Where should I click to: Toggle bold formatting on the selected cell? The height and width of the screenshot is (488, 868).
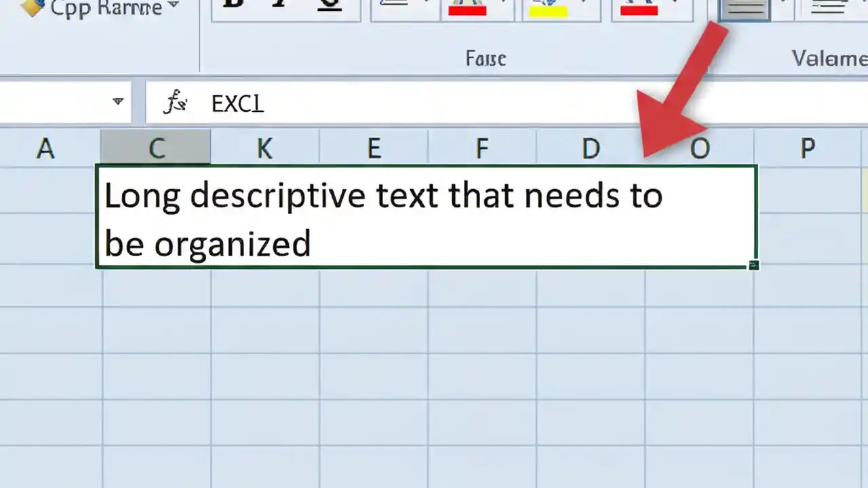[234, 5]
